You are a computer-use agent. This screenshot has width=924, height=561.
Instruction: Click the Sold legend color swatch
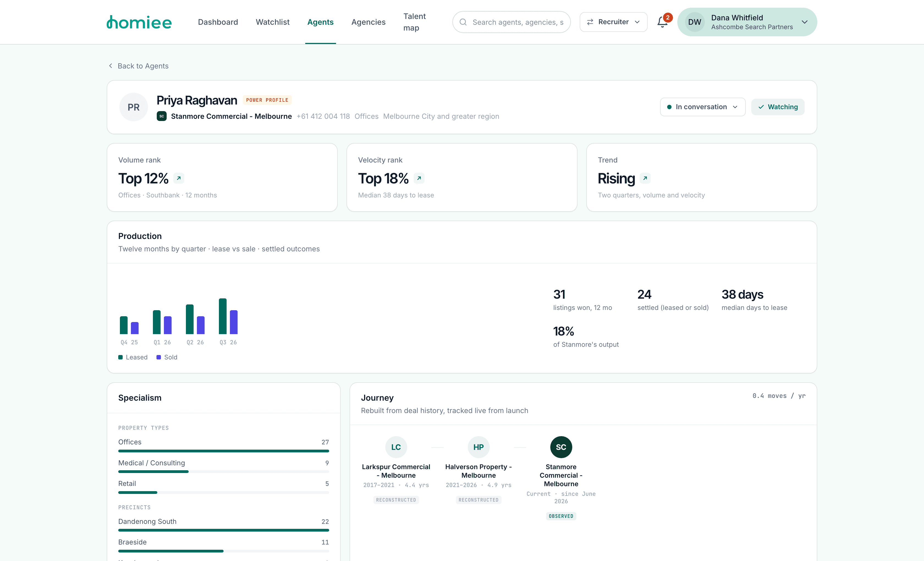pos(159,357)
